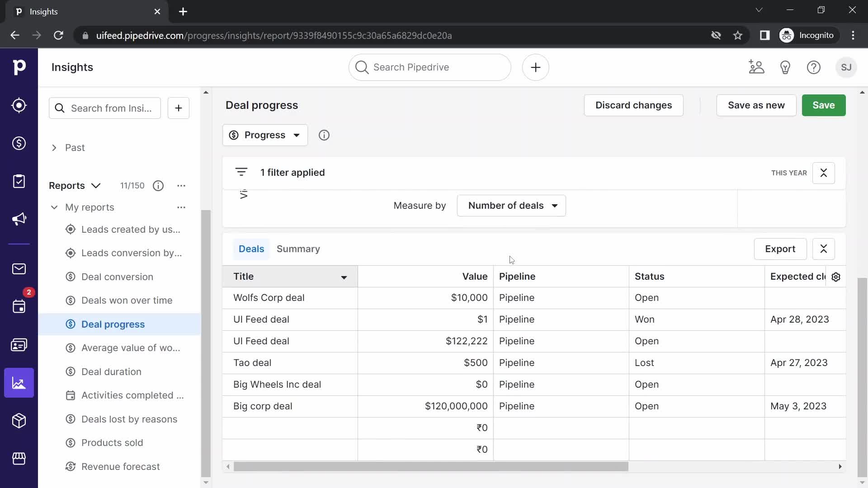Select the Deals tab in report view
The height and width of the screenshot is (488, 868).
251,249
